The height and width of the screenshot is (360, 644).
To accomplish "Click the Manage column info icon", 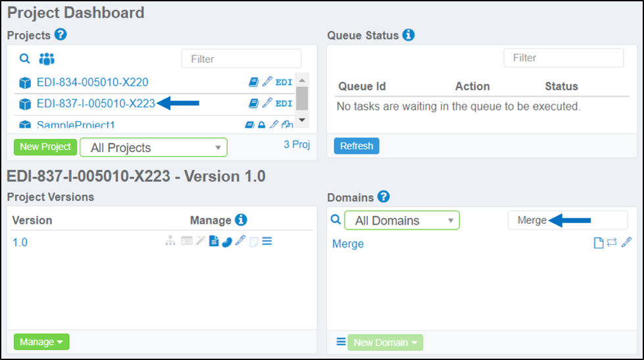I will pos(241,220).
